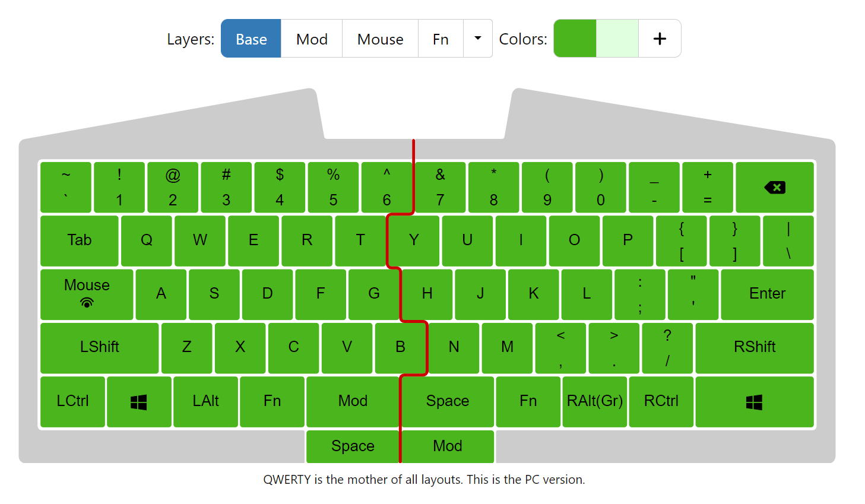Click the Backspace key icon
Screen dimensions: 865x504
point(774,188)
